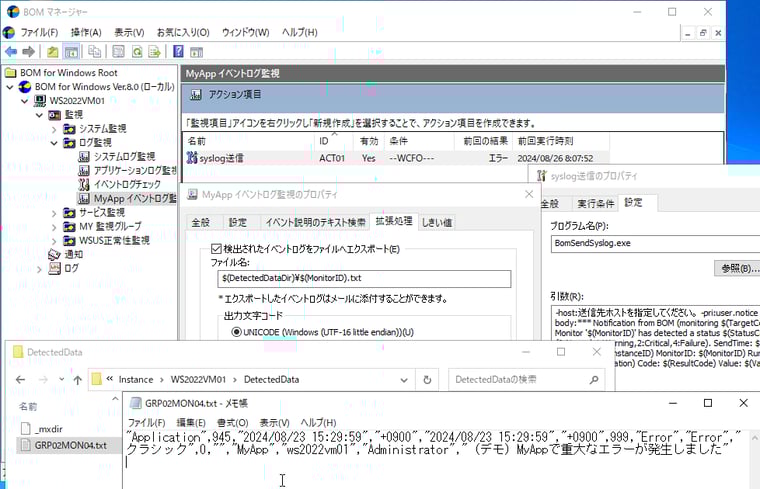Viewport: 760px width, 489px height.
Task: Click the 引数(R) arguments text area
Action: 655,337
